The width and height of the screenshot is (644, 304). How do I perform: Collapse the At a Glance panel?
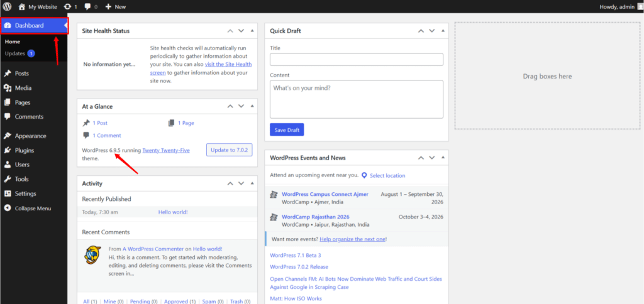tap(252, 106)
